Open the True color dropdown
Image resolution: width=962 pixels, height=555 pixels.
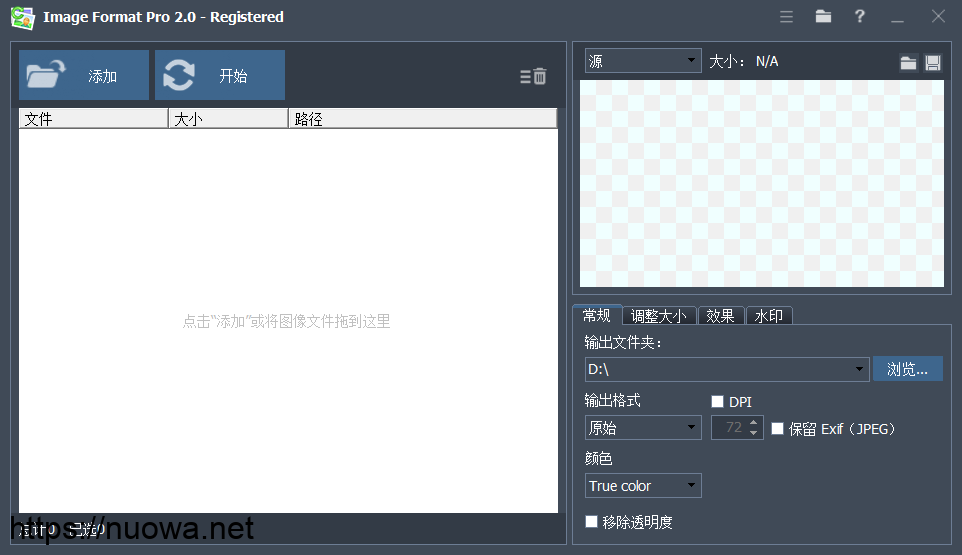[643, 486]
